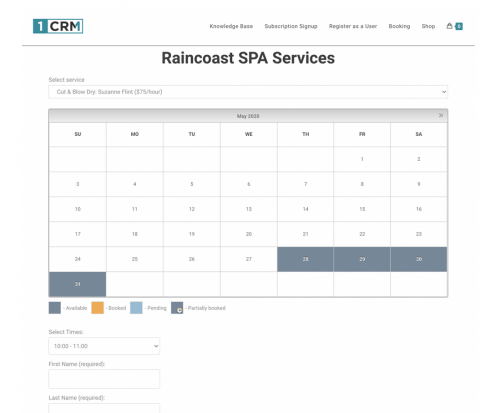The height and width of the screenshot is (413, 500).
Task: Click date 24 in the calendar
Action: [x=78, y=259]
